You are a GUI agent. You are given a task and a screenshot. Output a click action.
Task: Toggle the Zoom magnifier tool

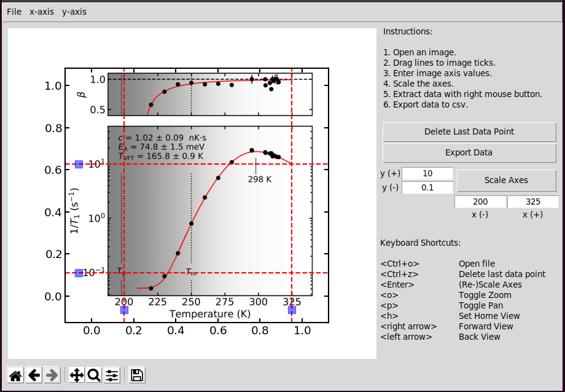(x=94, y=375)
